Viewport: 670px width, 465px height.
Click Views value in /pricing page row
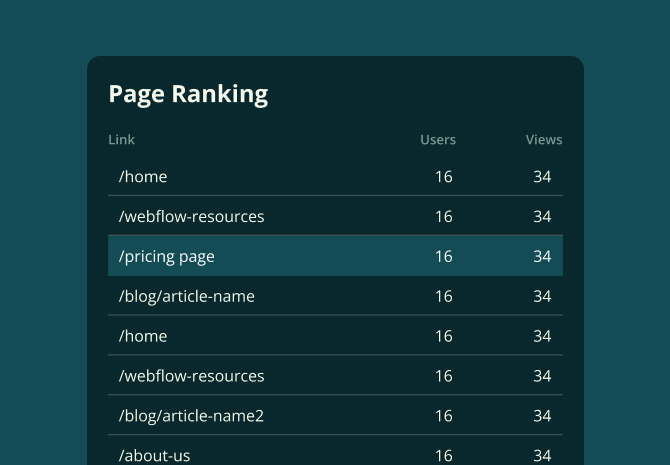click(x=542, y=256)
